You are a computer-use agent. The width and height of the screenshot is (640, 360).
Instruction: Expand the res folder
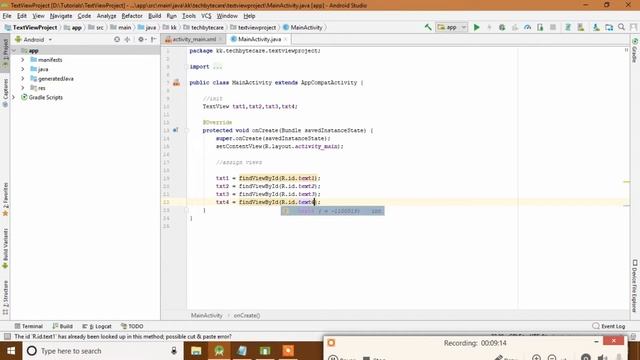tap(23, 88)
